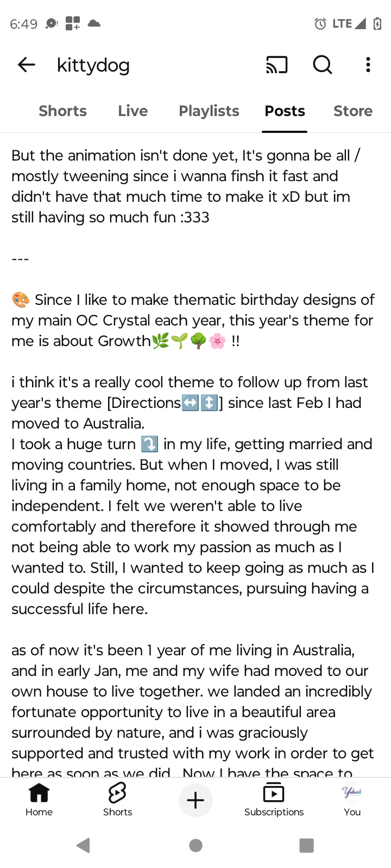Open Subscriptions in bottom navigation
The height and width of the screenshot is (868, 391).
274,799
